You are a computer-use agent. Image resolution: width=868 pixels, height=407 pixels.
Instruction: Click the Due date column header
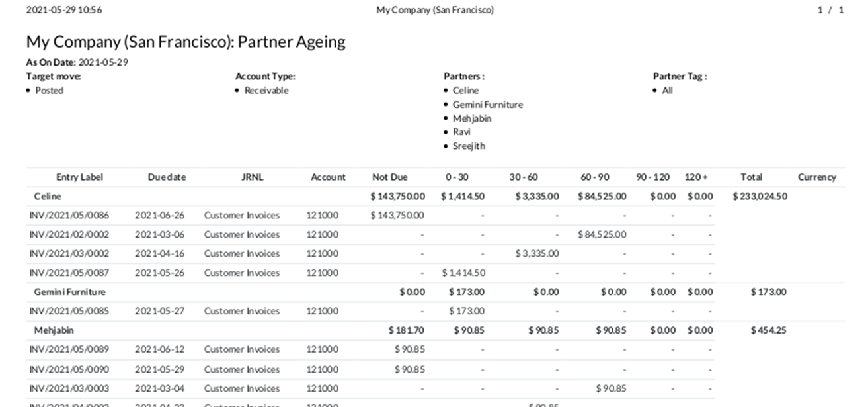(167, 177)
